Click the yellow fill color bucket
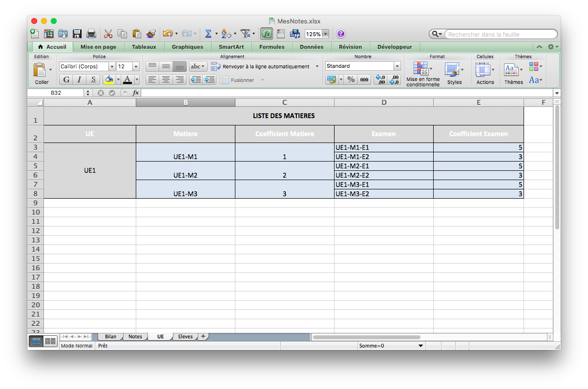This screenshot has height=389, width=588. [x=109, y=80]
